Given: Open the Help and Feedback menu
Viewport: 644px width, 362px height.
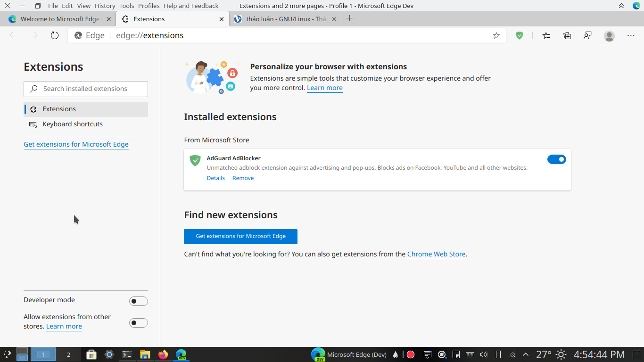Looking at the screenshot, I should 191,6.
